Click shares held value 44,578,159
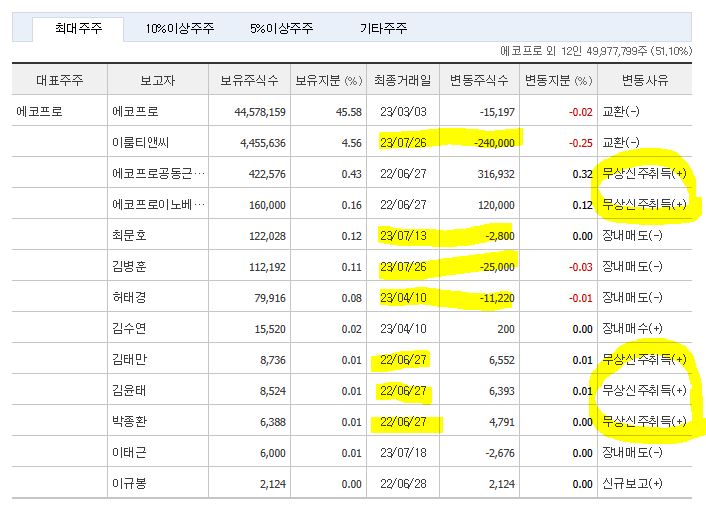 pos(260,112)
